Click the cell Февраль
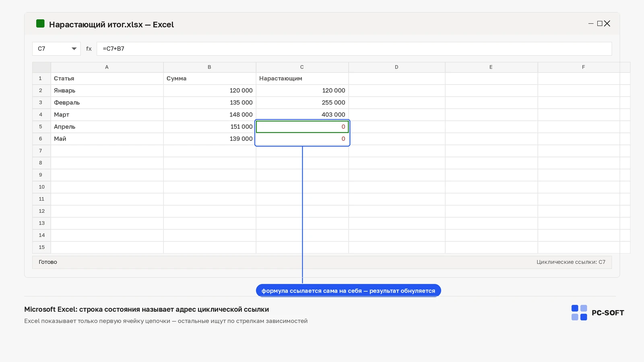 (107, 103)
